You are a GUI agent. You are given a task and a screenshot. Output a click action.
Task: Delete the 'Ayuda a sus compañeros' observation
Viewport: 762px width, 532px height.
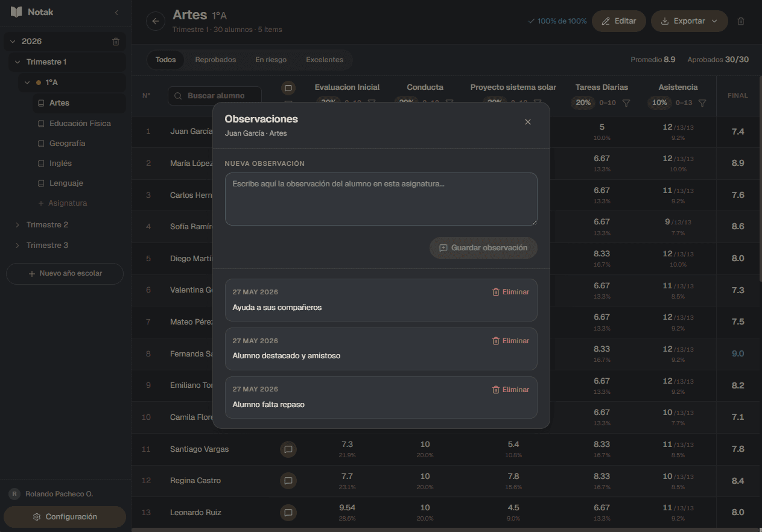coord(510,292)
